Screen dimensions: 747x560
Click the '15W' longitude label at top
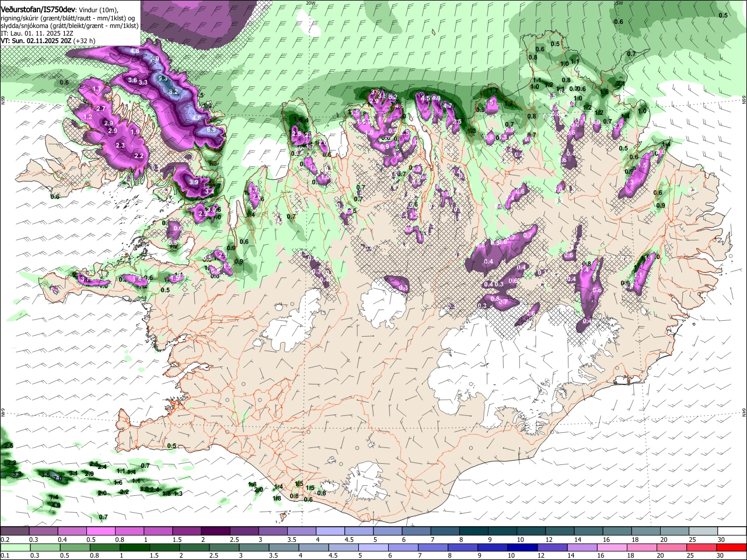pos(619,3)
